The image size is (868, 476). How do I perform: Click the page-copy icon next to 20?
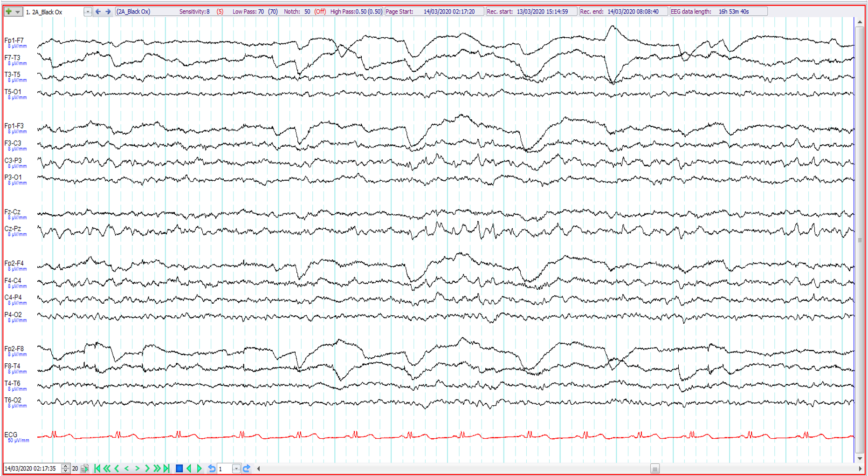[x=84, y=469]
